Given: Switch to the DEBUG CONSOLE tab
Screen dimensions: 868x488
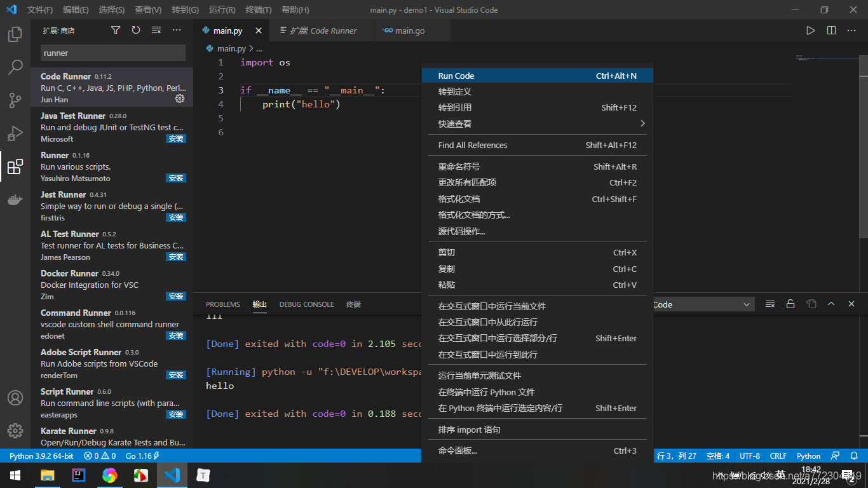Looking at the screenshot, I should tap(306, 304).
